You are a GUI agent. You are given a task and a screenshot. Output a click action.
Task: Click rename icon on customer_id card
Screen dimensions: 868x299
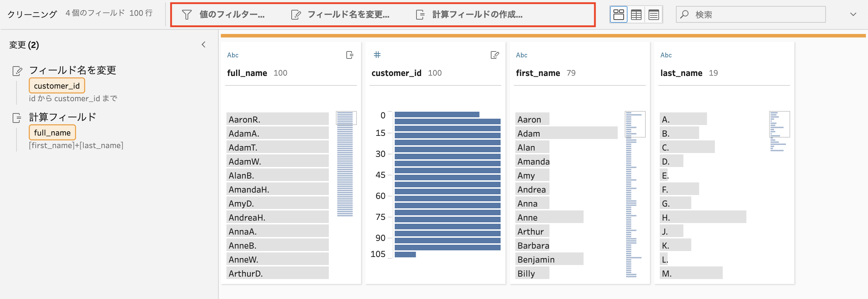[x=495, y=55]
